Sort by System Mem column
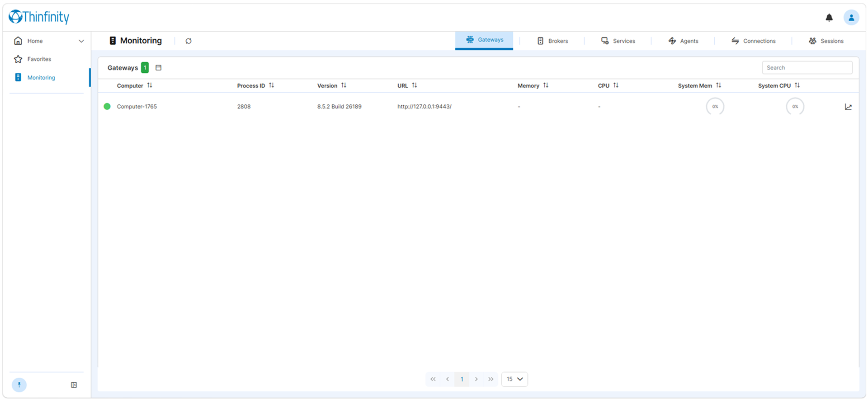Viewport: 868px width, 399px height. pos(718,85)
